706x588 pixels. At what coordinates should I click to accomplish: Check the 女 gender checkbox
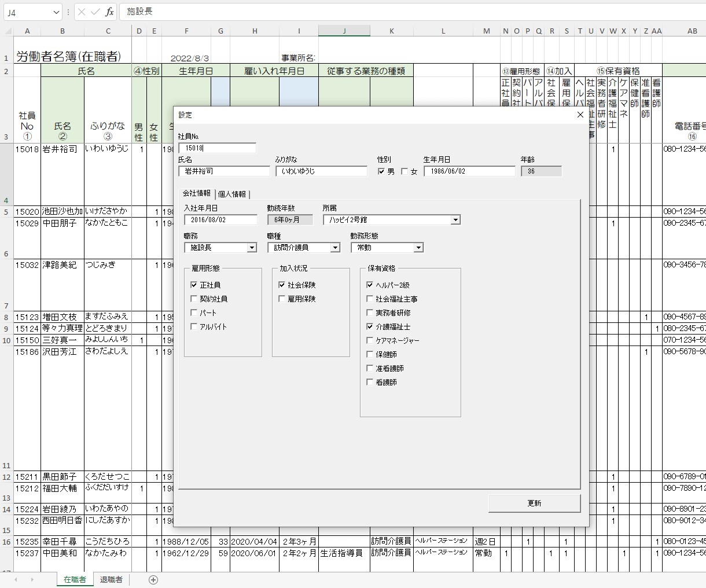click(x=405, y=171)
